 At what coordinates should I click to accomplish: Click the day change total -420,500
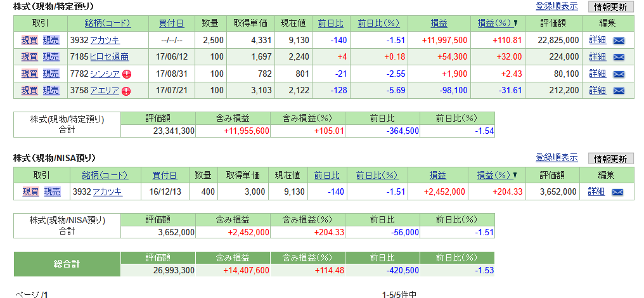coord(402,271)
